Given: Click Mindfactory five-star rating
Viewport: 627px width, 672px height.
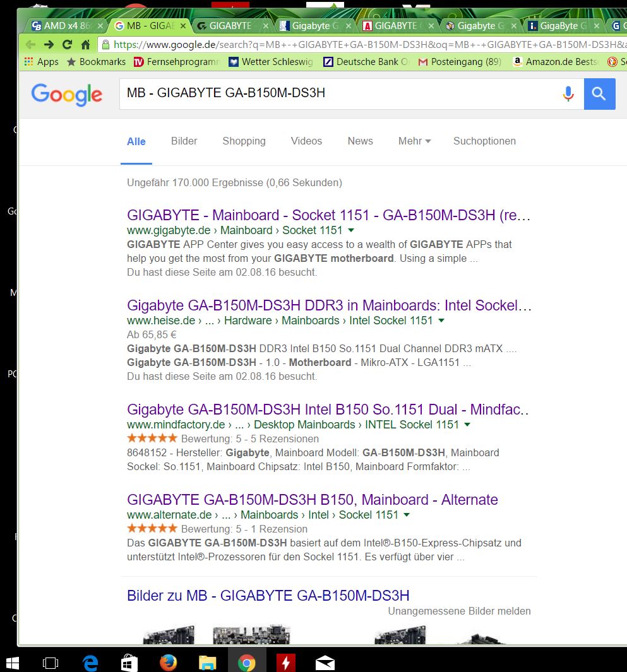Looking at the screenshot, I should coord(152,438).
